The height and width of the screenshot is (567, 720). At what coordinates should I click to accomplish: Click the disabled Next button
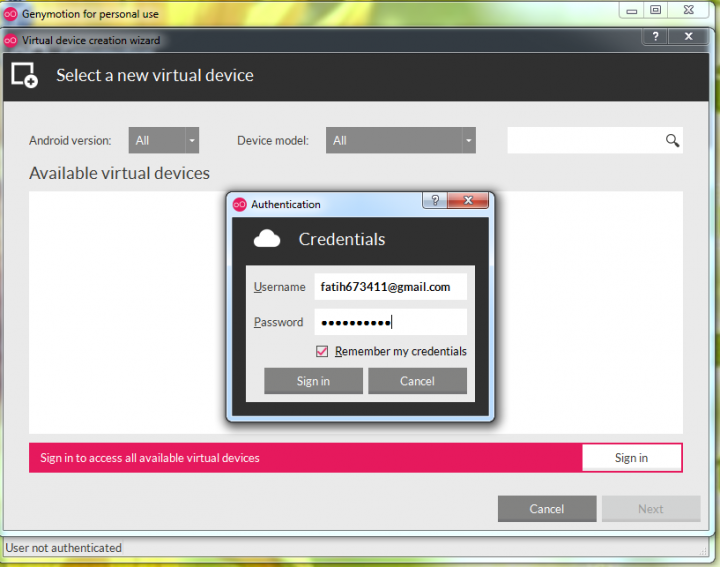pos(651,509)
